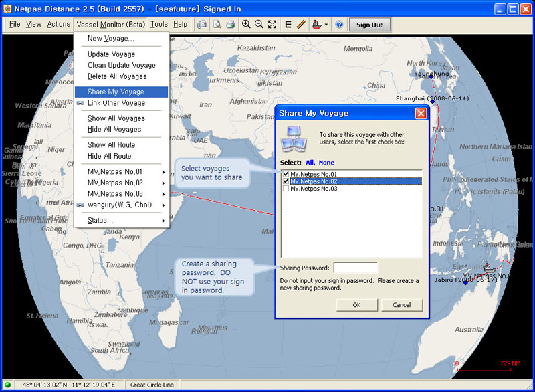The width and height of the screenshot is (535, 392).
Task: Select Hide All Voyages
Action: (x=121, y=130)
